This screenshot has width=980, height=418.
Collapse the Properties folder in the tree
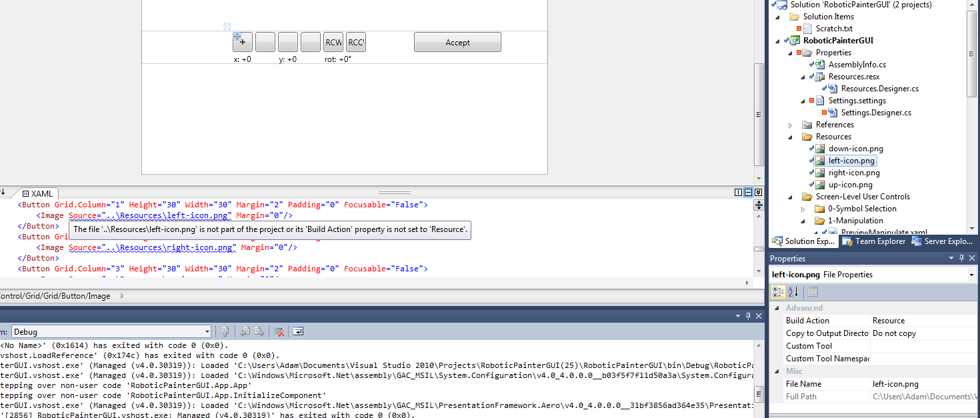pos(791,53)
